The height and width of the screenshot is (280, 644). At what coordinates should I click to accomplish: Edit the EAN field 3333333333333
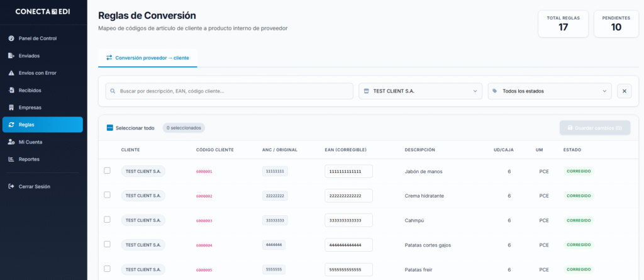click(x=348, y=220)
